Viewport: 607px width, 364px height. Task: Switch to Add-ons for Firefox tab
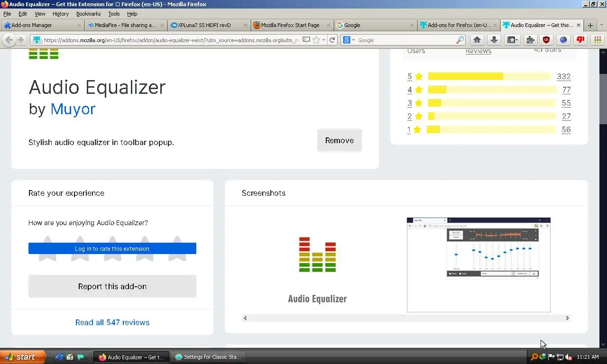coord(459,25)
